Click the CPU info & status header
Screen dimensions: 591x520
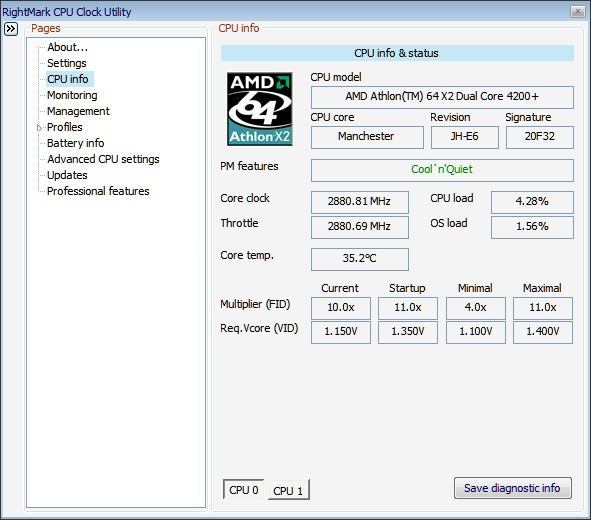coord(397,53)
